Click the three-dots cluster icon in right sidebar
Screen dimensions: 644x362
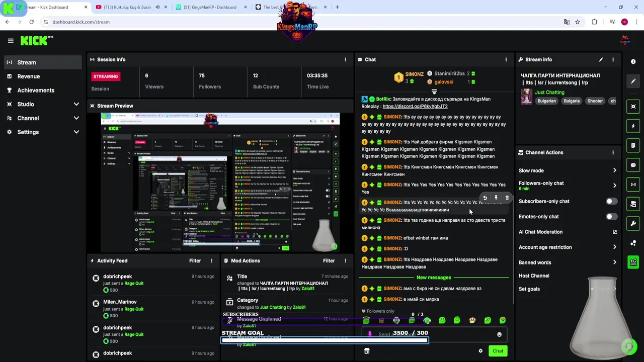633,243
